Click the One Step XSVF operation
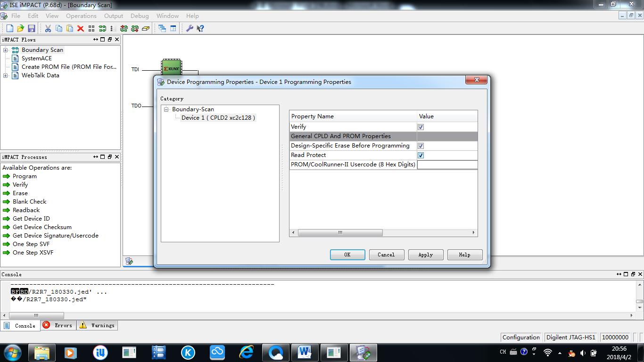Screen dimensions: 644x362 [33, 253]
